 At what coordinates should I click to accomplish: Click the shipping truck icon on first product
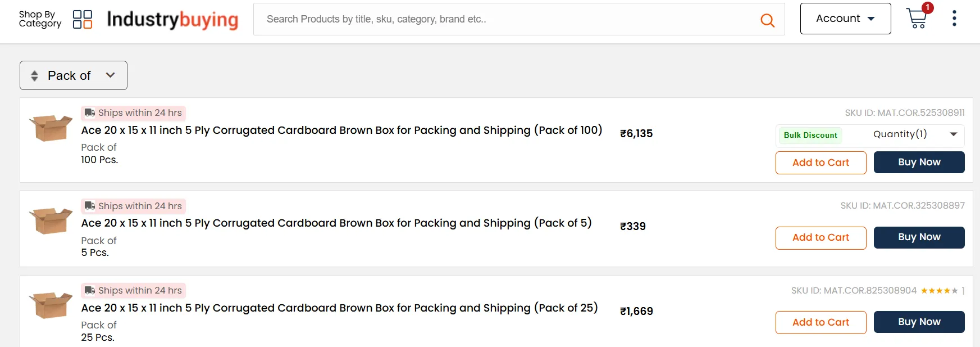(90, 112)
